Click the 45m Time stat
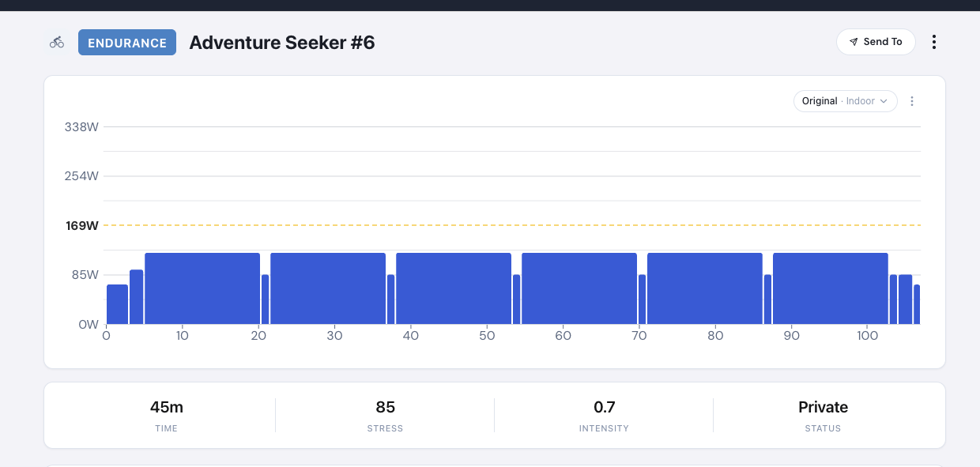 [x=167, y=408]
